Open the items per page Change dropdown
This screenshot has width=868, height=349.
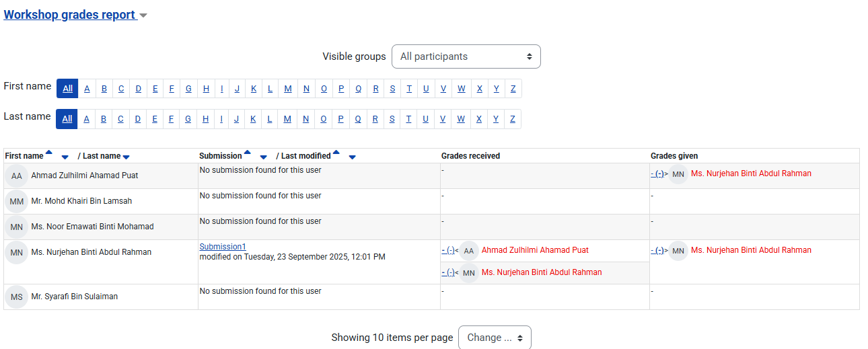click(494, 338)
